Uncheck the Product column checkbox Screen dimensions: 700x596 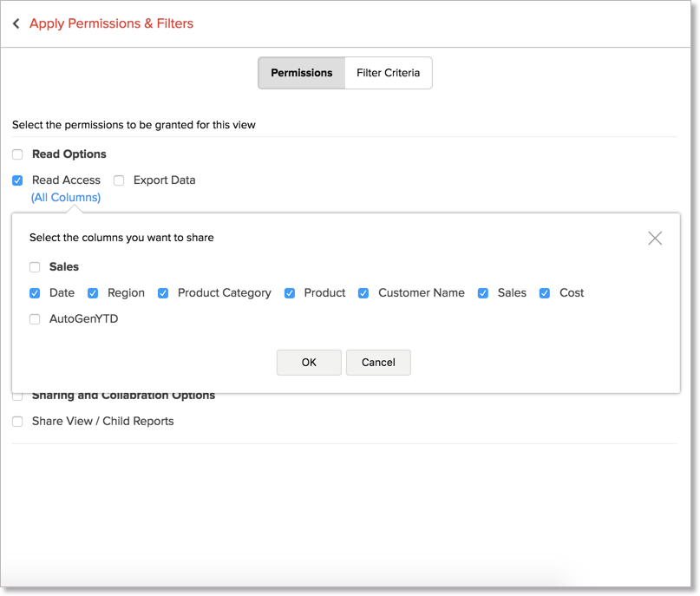pos(290,293)
